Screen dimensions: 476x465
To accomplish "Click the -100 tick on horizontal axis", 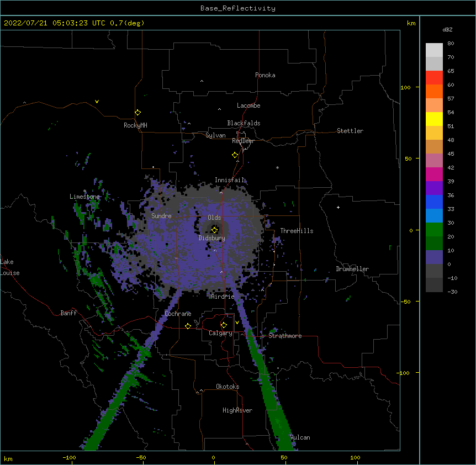I will point(70,457).
